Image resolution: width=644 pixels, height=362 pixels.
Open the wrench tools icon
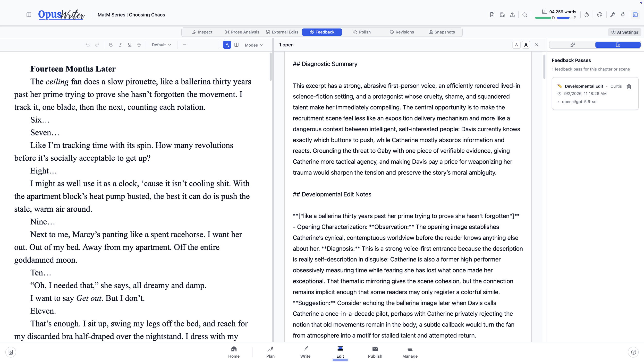(x=613, y=15)
